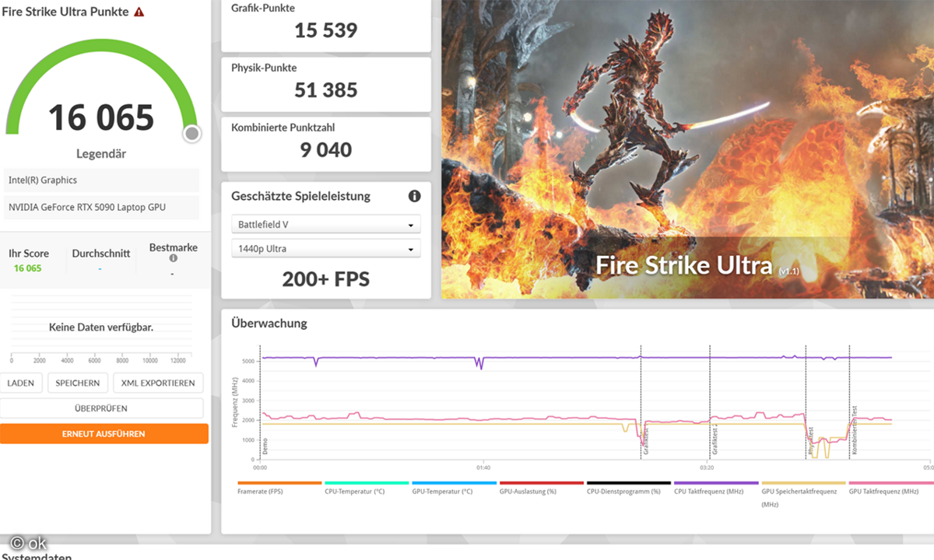This screenshot has width=934, height=560.
Task: Click the gray knob at the score gauge end
Action: [x=192, y=134]
